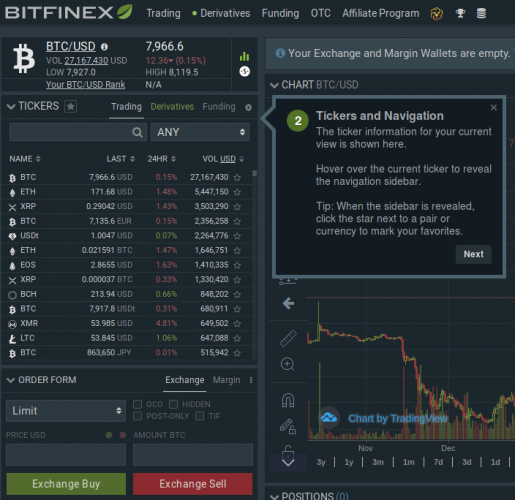Enable the OCO checkbox

(137, 404)
